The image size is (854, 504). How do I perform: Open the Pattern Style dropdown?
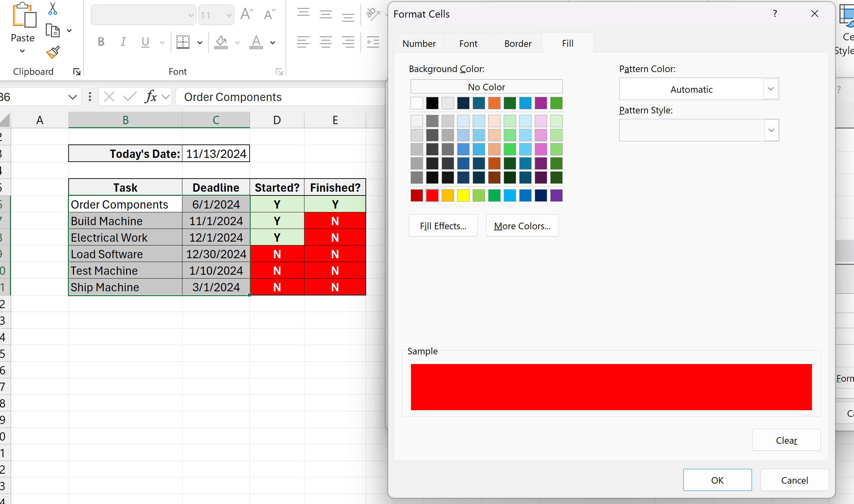[x=770, y=130]
